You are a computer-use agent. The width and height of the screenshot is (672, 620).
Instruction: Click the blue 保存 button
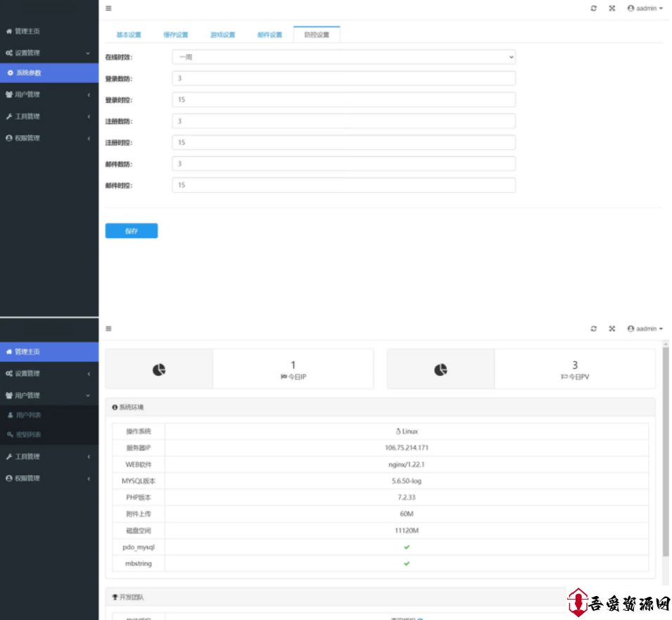pyautogui.click(x=132, y=231)
